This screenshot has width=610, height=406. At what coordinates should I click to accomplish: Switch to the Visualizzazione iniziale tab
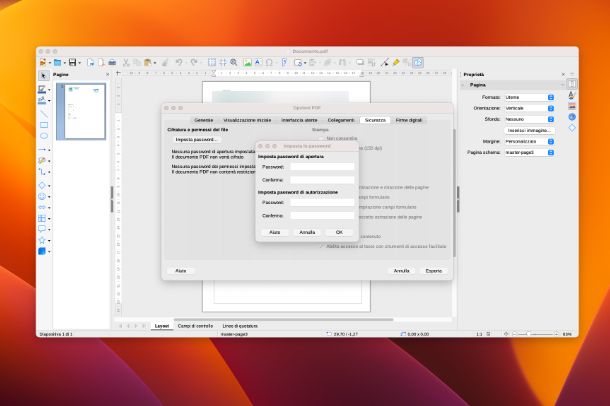click(247, 120)
